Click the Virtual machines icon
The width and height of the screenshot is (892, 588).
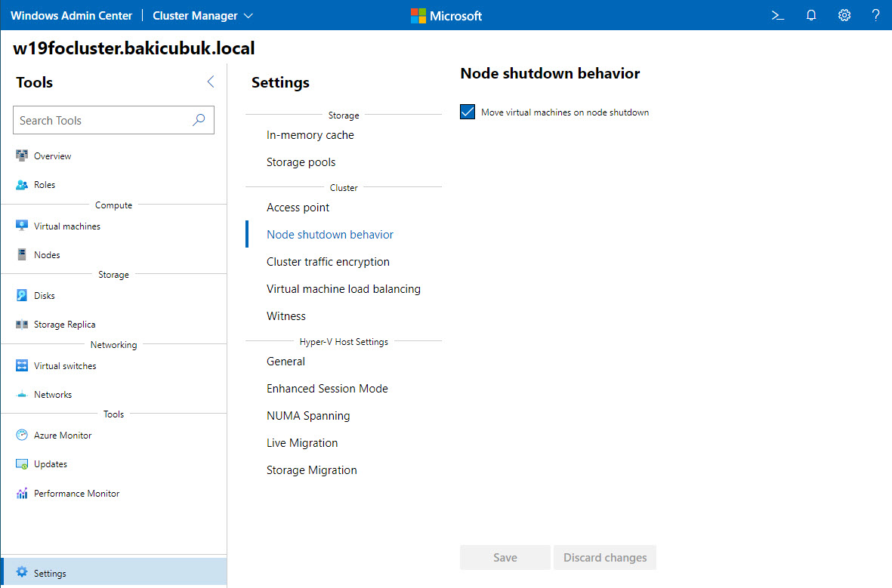point(22,226)
